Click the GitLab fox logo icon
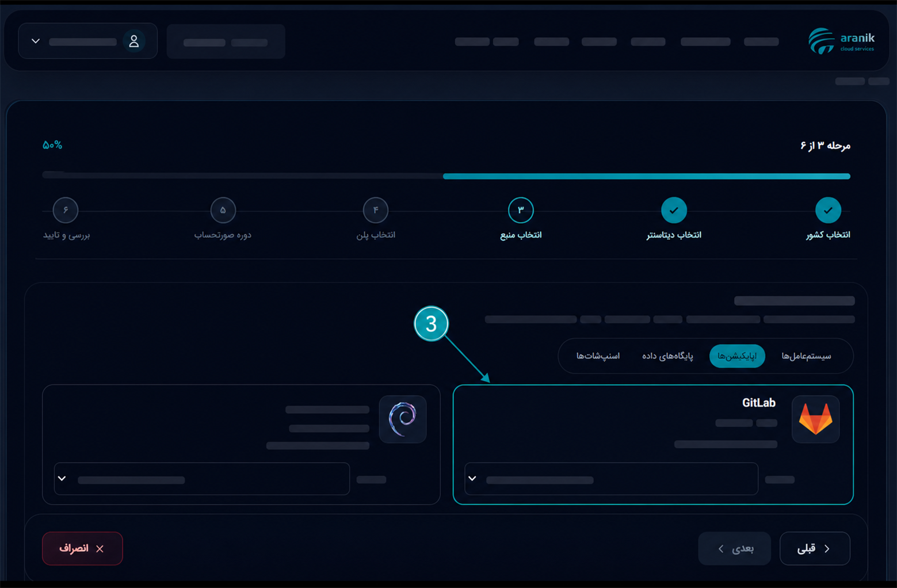The height and width of the screenshot is (588, 897). click(815, 419)
